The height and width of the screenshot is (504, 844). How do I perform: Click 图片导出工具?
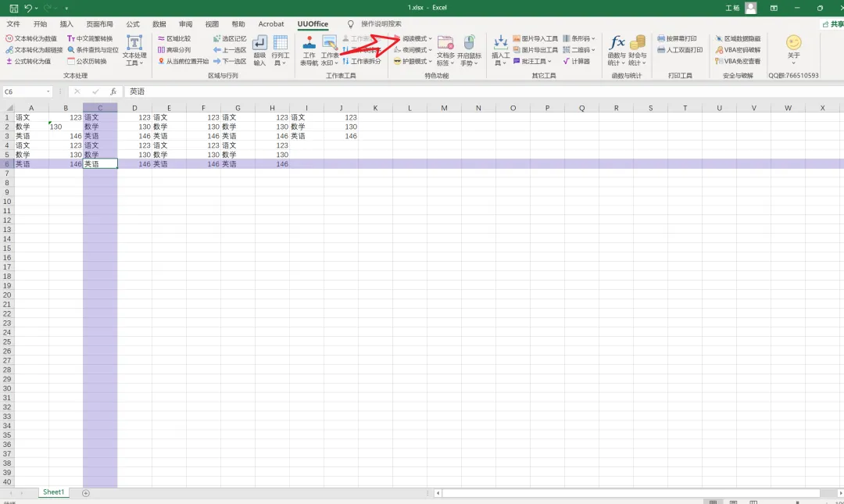click(x=535, y=50)
